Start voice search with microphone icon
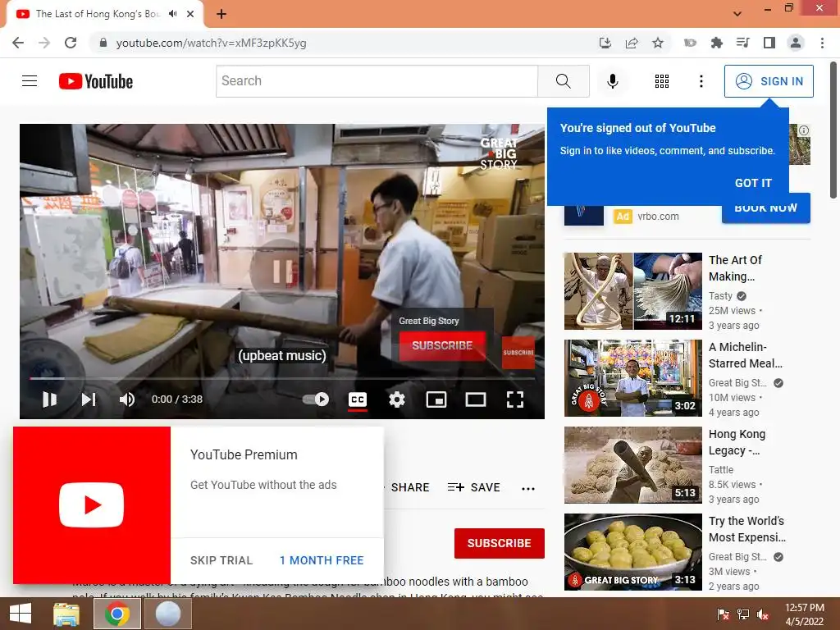Screen dimensions: 840x630 [x=612, y=81]
